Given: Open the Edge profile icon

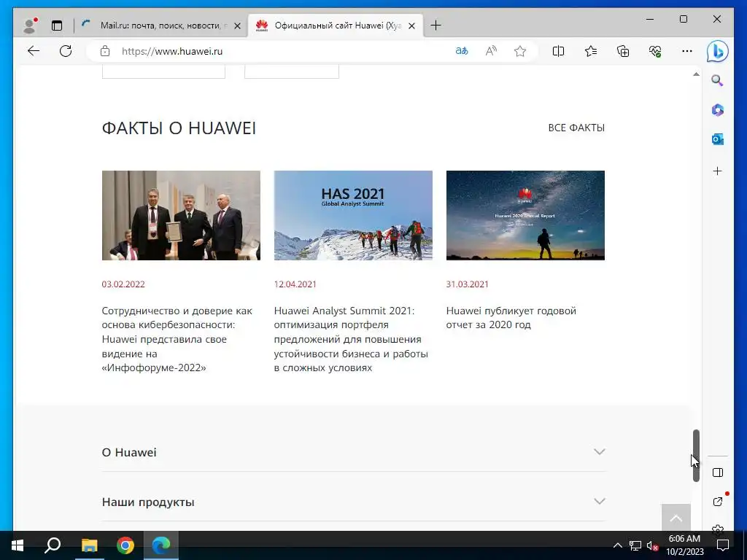Looking at the screenshot, I should pos(31,26).
